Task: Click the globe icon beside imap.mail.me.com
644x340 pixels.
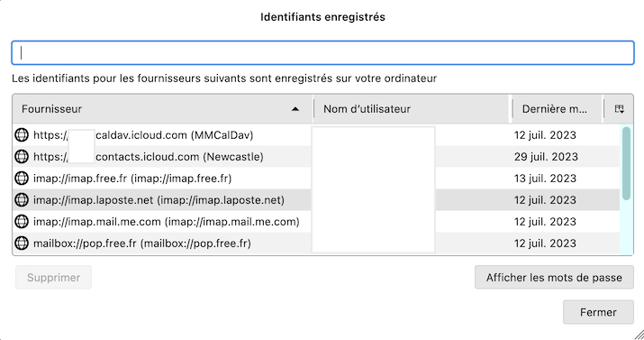Action: tap(22, 222)
